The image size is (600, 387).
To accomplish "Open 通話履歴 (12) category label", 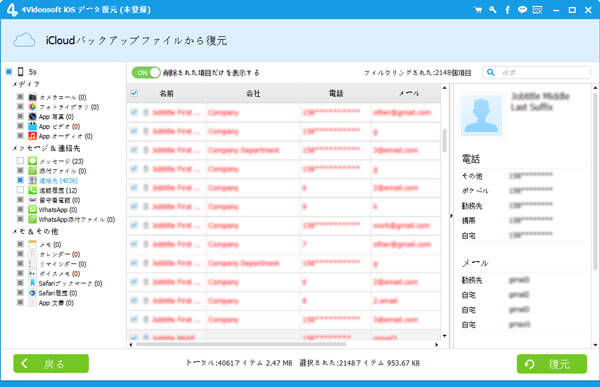I will [x=58, y=190].
